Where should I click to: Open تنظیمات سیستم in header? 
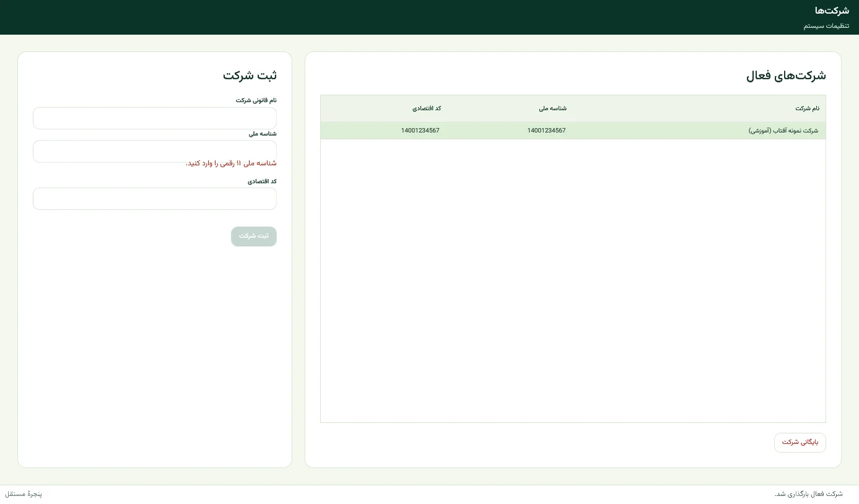(x=826, y=26)
